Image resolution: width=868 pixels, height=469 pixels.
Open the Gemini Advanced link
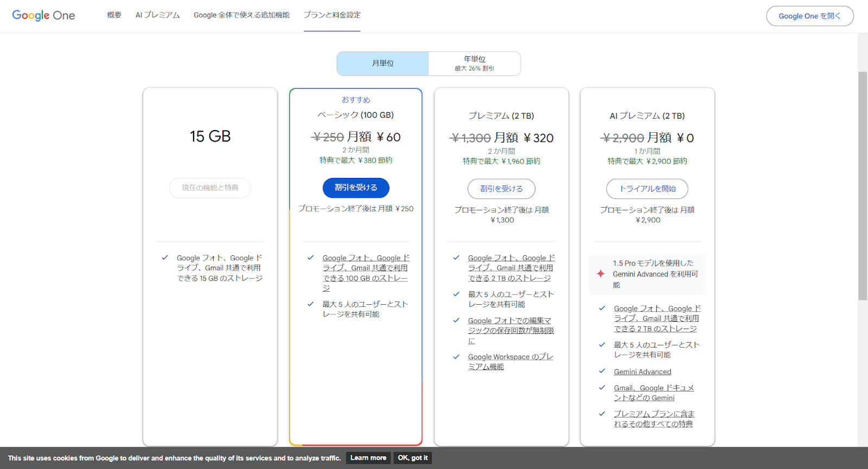(x=642, y=372)
